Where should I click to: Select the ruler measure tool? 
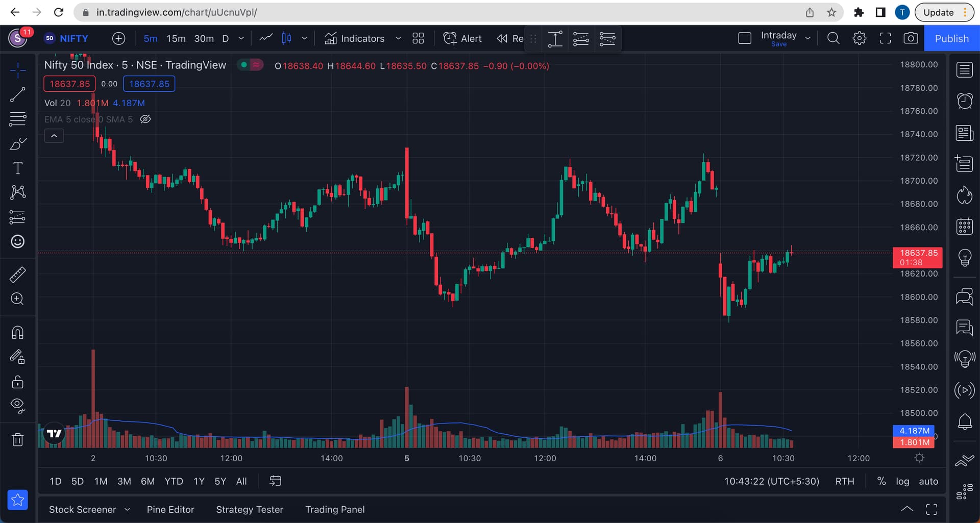[18, 275]
